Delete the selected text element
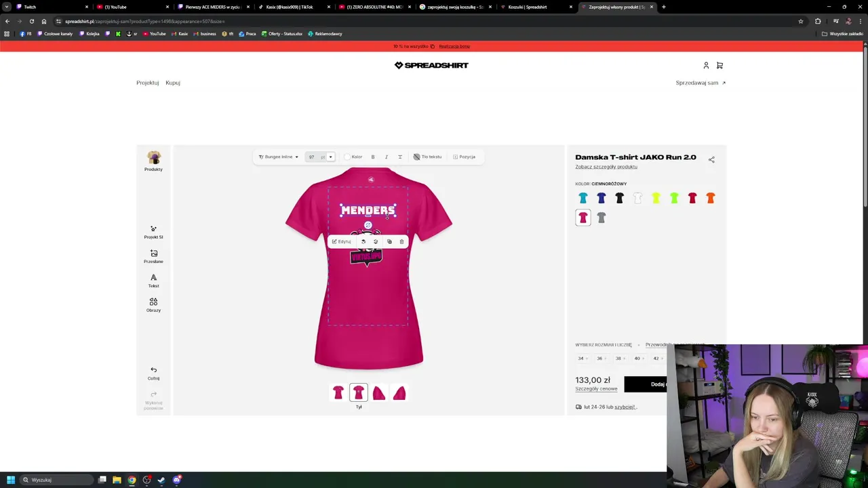Image resolution: width=868 pixels, height=488 pixels. click(x=401, y=241)
